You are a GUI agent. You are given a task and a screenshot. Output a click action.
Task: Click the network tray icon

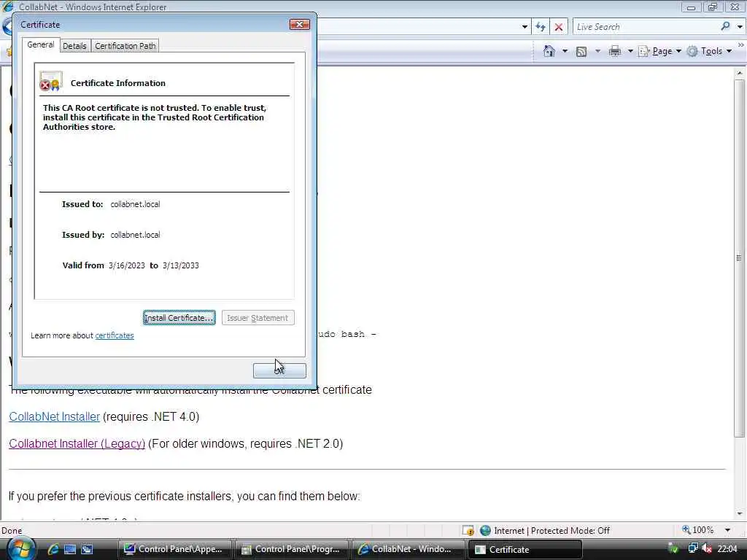click(x=693, y=548)
